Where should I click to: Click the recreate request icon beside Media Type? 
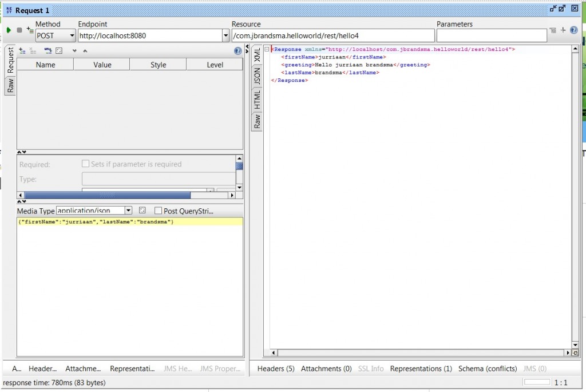(142, 211)
